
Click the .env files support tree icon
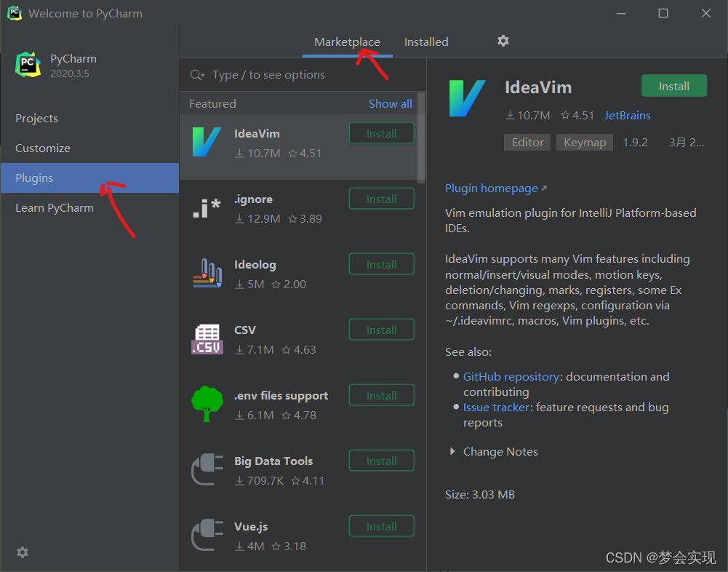pyautogui.click(x=207, y=404)
